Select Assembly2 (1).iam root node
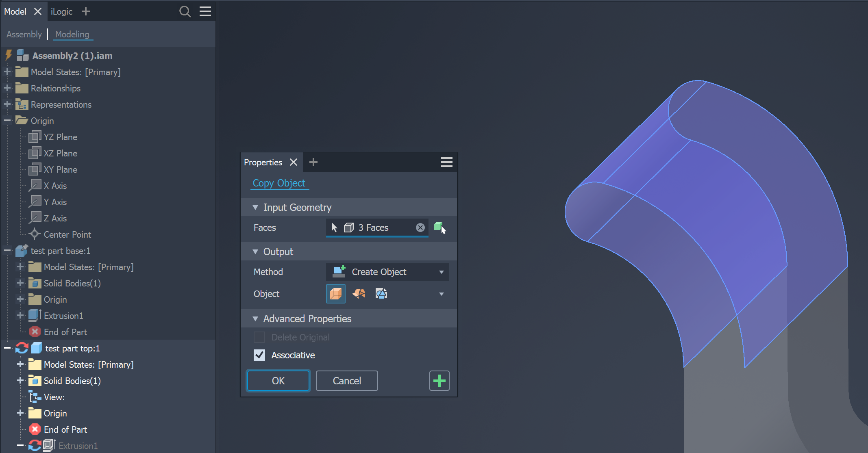This screenshot has width=868, height=453. [72, 56]
